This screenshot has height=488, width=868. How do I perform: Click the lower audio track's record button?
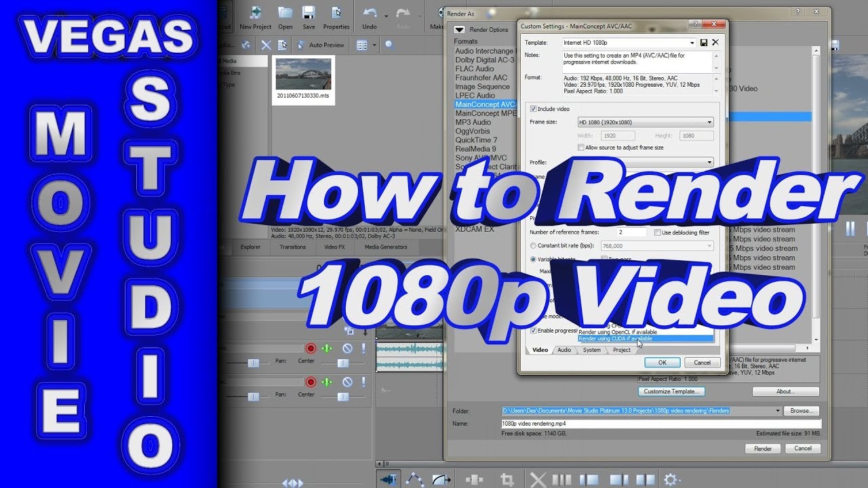click(x=311, y=382)
